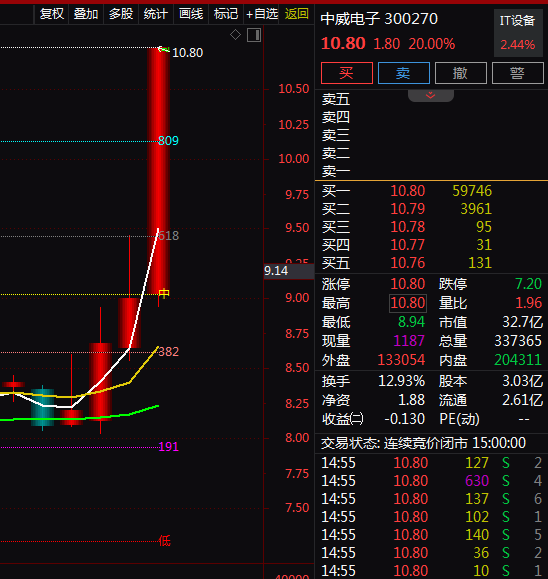
Task: Click the 跌停 price 7.20
Action: pyautogui.click(x=528, y=284)
